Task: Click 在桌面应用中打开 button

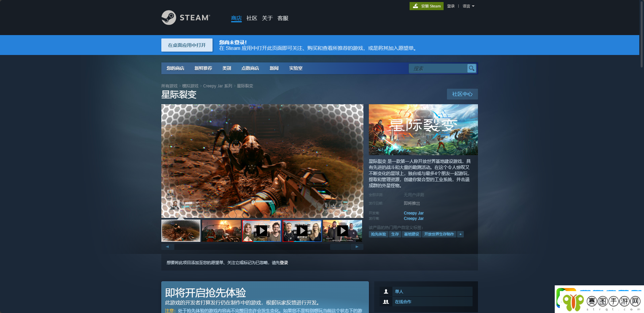Action: coord(187,45)
